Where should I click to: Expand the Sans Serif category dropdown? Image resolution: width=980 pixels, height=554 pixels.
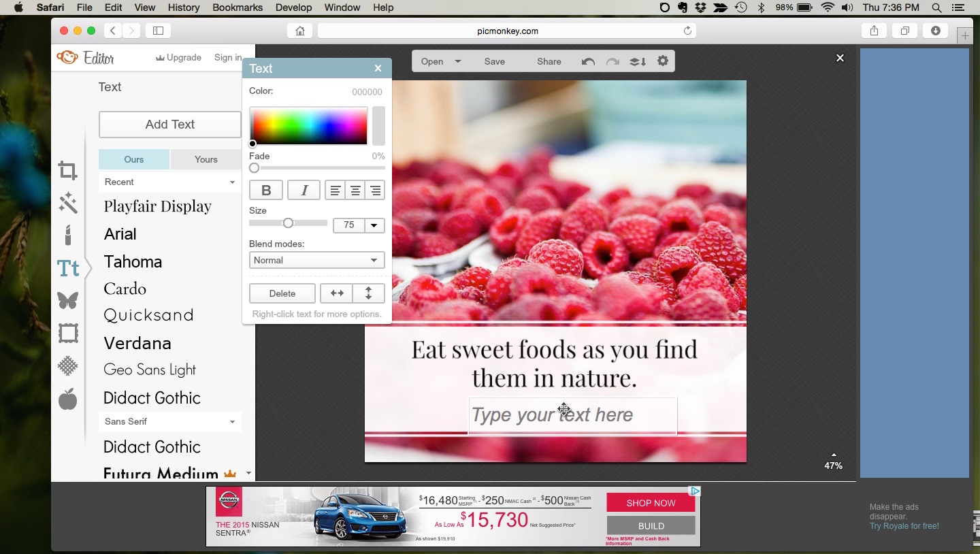click(x=170, y=421)
